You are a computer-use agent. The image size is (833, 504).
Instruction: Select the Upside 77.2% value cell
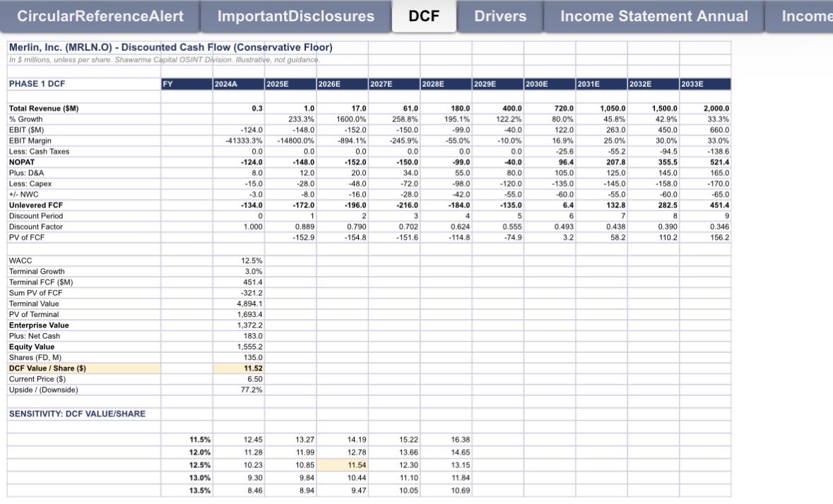point(239,390)
